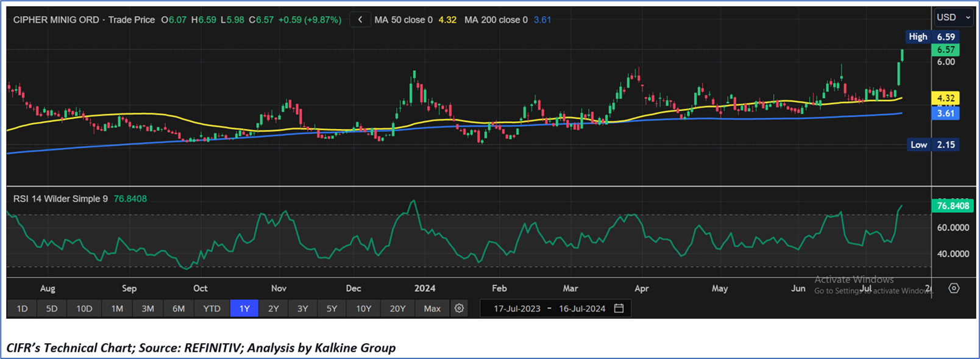Viewport: 980px width, 359px height.
Task: Open the time range settings gear
Action: click(x=459, y=308)
